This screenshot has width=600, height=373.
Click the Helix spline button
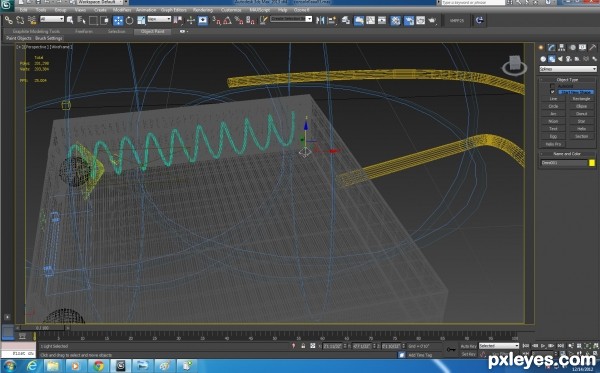[581, 129]
